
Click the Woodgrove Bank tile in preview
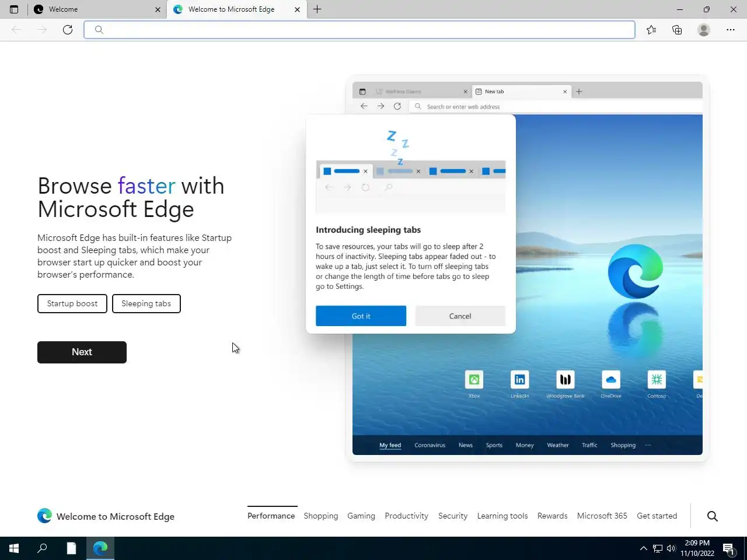pyautogui.click(x=566, y=380)
